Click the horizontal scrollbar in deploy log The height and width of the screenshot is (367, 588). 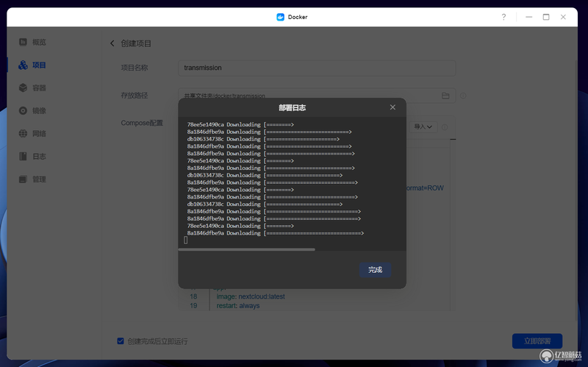(x=247, y=249)
